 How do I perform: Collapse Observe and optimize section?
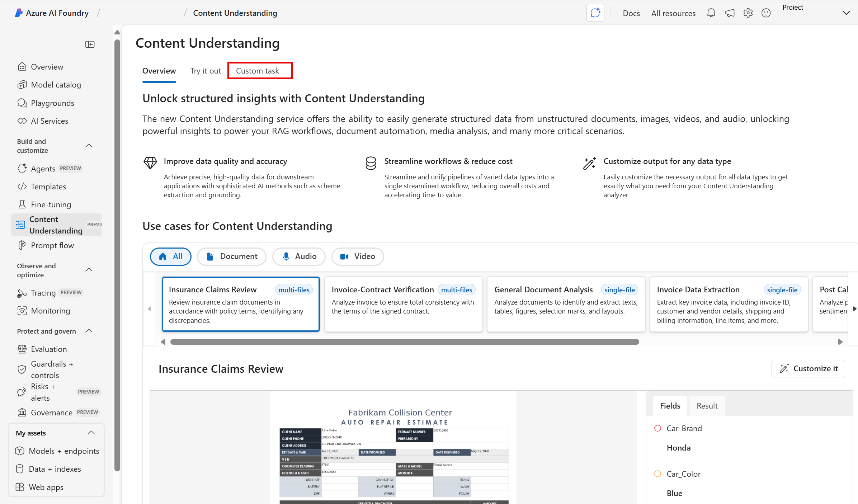tap(89, 270)
